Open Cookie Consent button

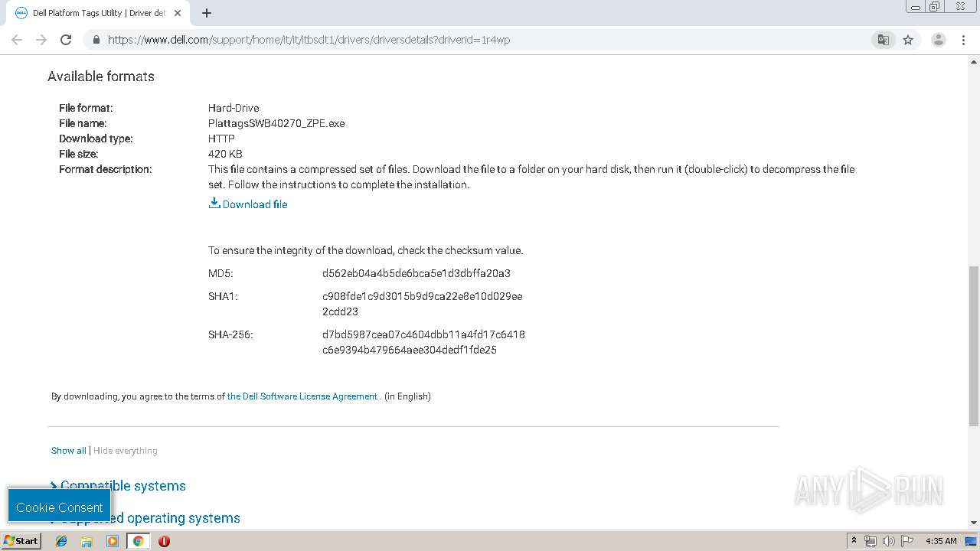[x=59, y=507]
